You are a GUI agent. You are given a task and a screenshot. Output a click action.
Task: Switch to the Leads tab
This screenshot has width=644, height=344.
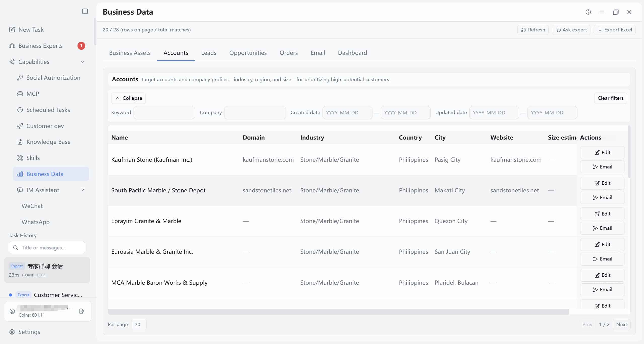coord(209,53)
